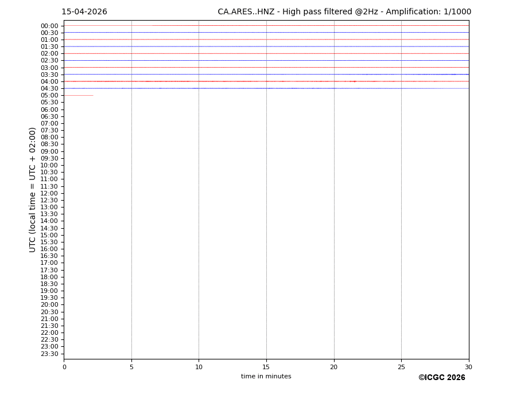Click the ©ICGC 2026 copyright text

(x=441, y=378)
